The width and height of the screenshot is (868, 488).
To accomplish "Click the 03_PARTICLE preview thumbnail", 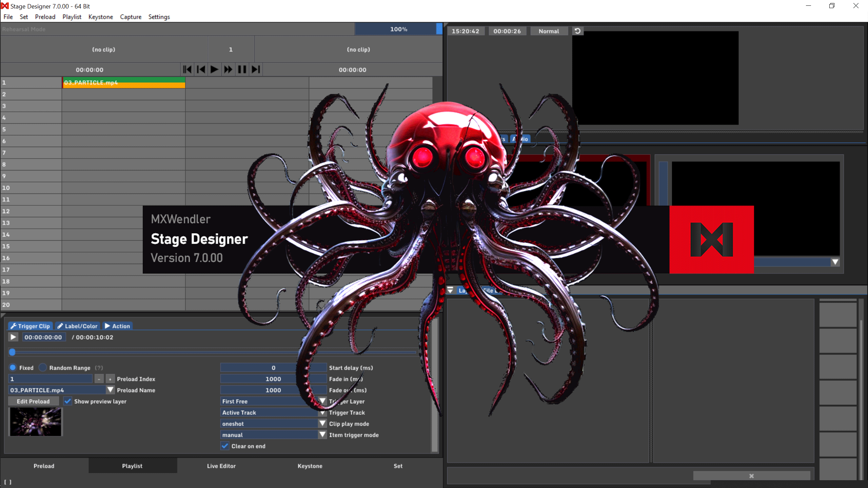I will click(x=36, y=422).
